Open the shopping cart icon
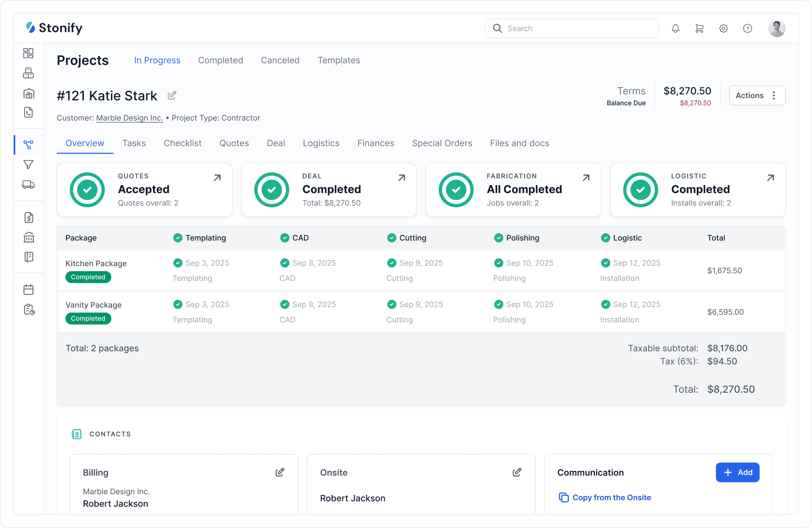Image resolution: width=812 pixels, height=528 pixels. click(699, 28)
